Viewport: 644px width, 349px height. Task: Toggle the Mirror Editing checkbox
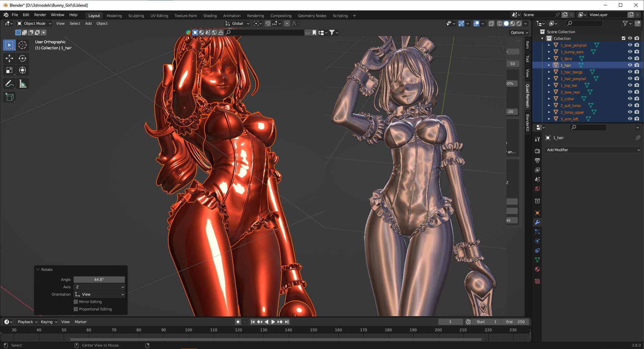76,302
